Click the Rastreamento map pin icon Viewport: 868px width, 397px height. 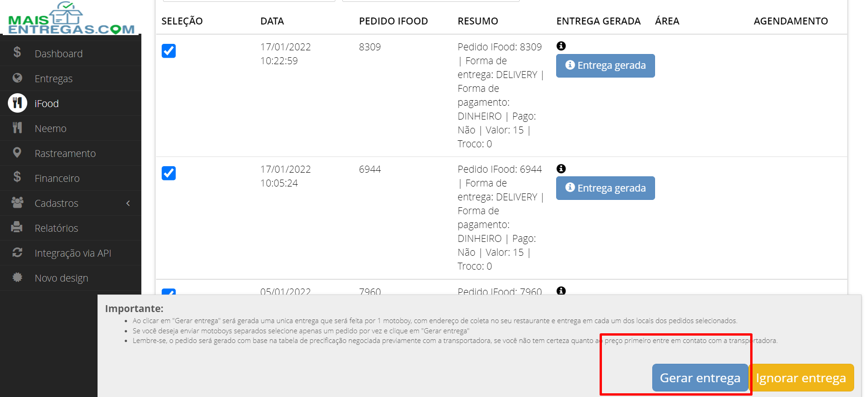click(17, 153)
